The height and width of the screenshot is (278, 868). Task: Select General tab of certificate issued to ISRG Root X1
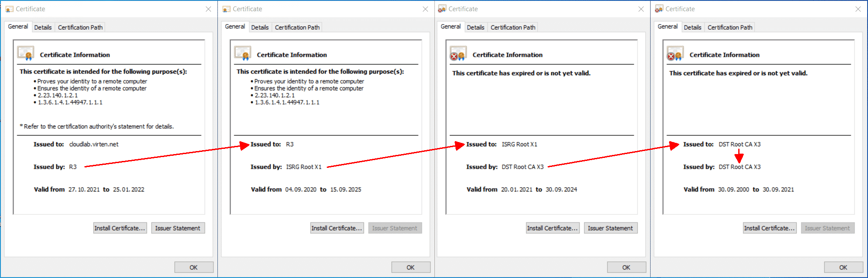coord(451,27)
